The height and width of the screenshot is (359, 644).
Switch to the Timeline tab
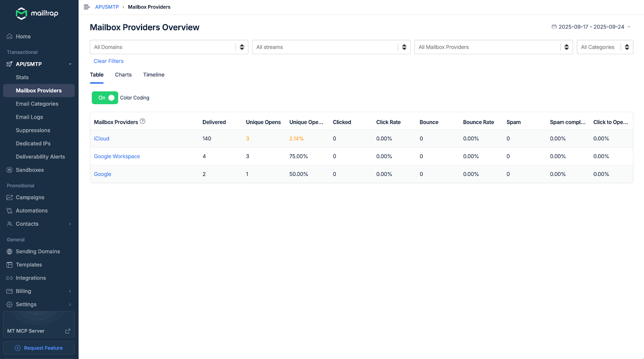(154, 75)
